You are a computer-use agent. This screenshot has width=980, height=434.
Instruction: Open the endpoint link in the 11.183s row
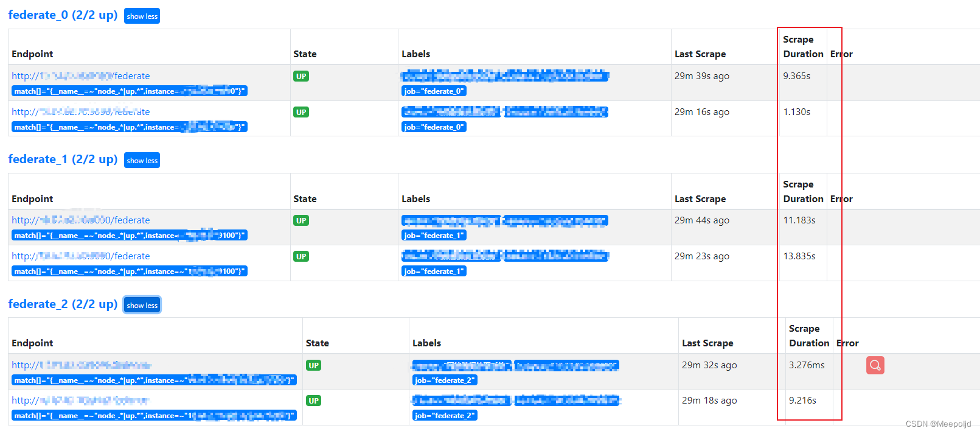81,220
